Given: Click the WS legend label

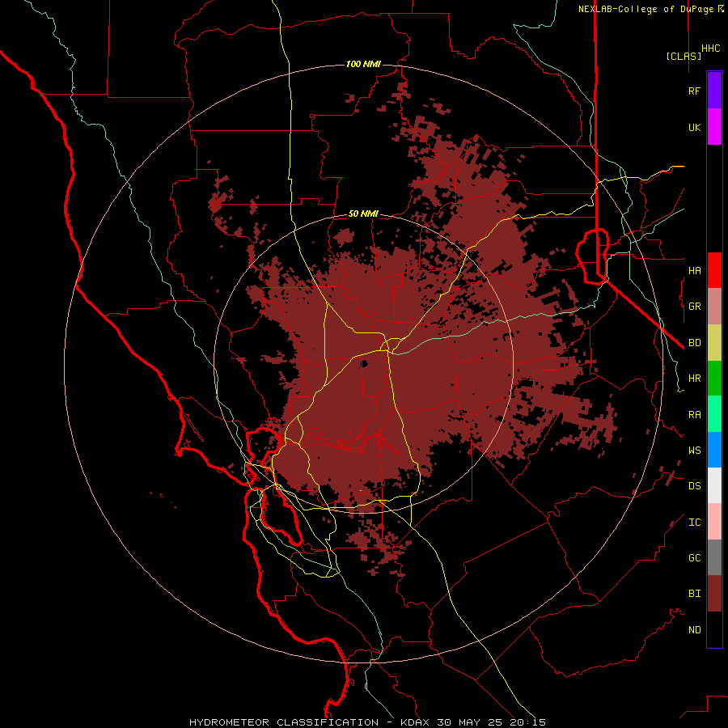Looking at the screenshot, I should point(694,450).
